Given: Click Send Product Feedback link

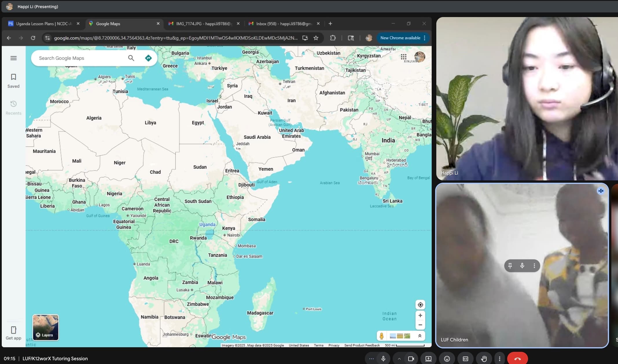Looking at the screenshot, I should (x=362, y=345).
